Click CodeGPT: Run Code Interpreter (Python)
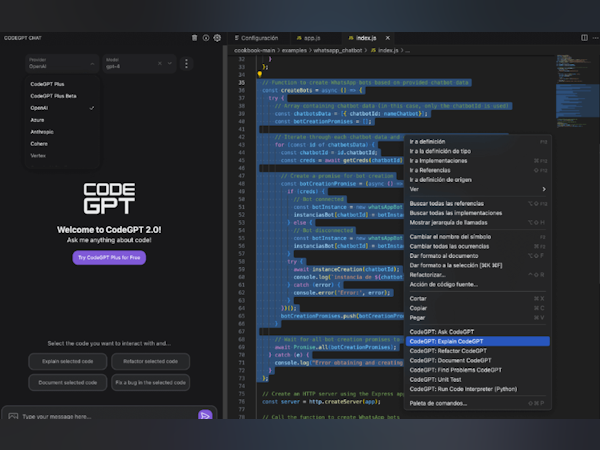Image resolution: width=600 pixels, height=450 pixels. point(478,389)
